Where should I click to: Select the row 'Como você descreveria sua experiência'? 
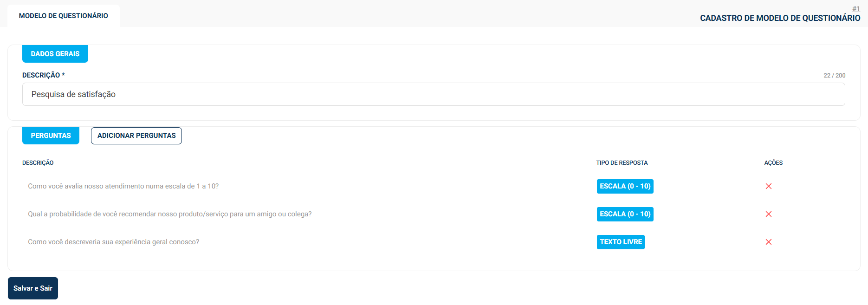click(113, 242)
